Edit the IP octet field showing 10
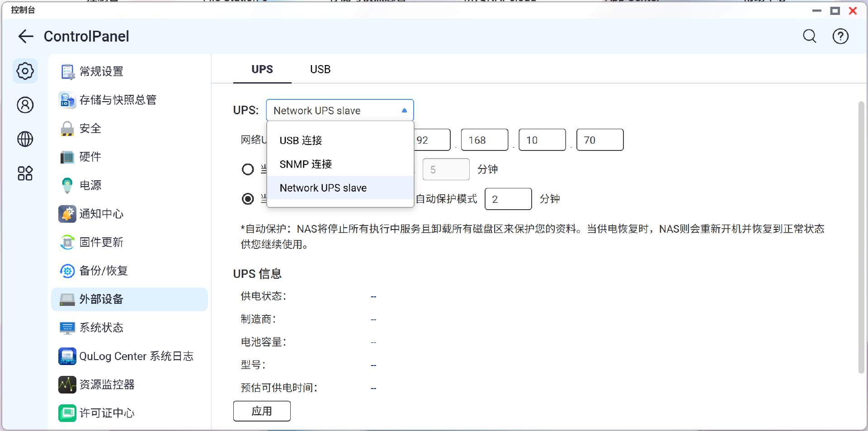This screenshot has width=868, height=431. pyautogui.click(x=542, y=140)
